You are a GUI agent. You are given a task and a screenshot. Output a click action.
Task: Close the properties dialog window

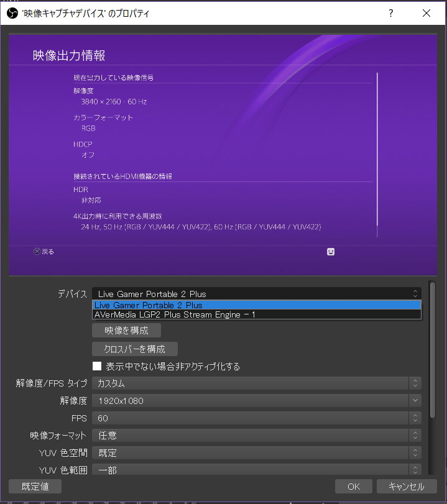(x=426, y=13)
